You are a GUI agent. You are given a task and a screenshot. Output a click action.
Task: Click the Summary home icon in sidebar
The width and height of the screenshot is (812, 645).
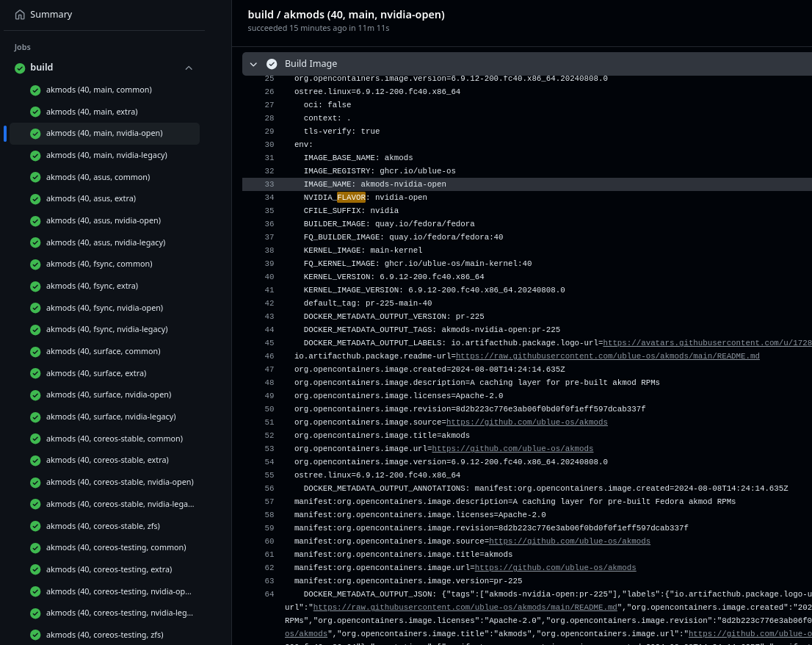(x=20, y=14)
